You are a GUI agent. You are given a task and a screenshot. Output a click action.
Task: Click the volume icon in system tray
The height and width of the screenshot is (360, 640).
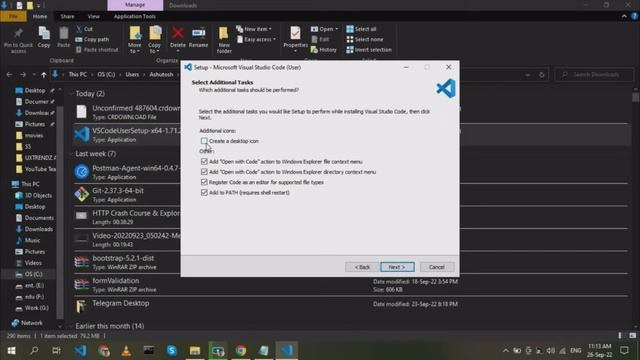point(551,351)
